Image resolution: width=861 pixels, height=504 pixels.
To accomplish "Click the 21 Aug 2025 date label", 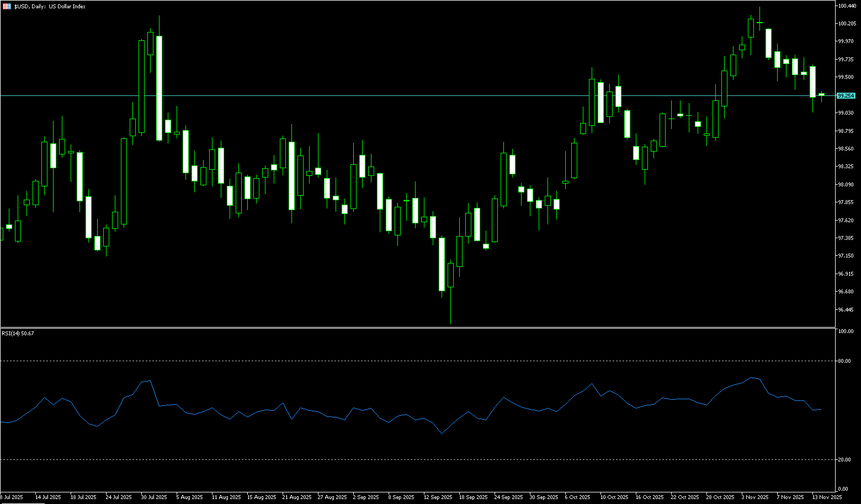I will (x=297, y=497).
